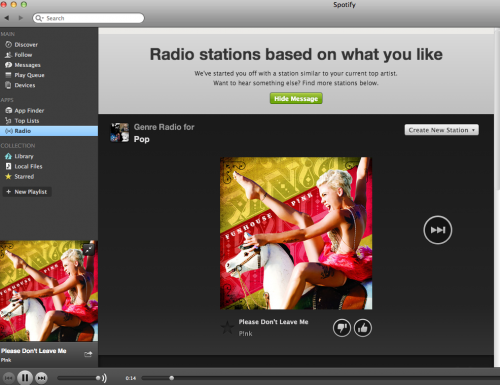
Task: Star the song Please Don't Leave Me
Action: pos(227,327)
